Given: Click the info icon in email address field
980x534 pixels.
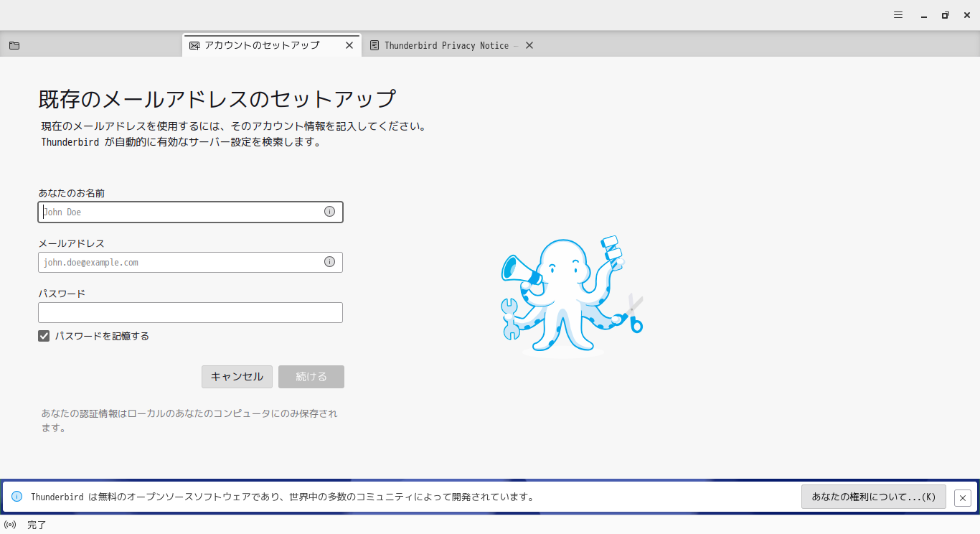Looking at the screenshot, I should coord(329,262).
